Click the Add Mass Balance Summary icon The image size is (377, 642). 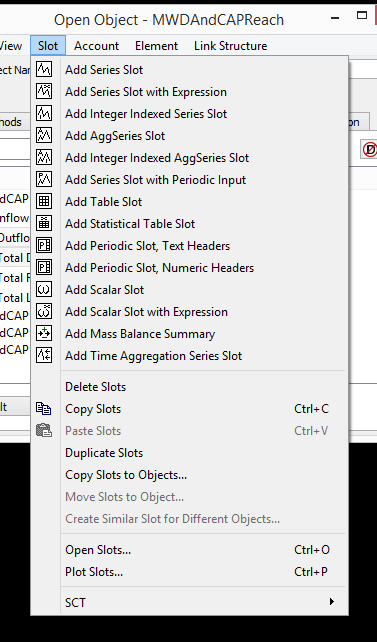44,334
